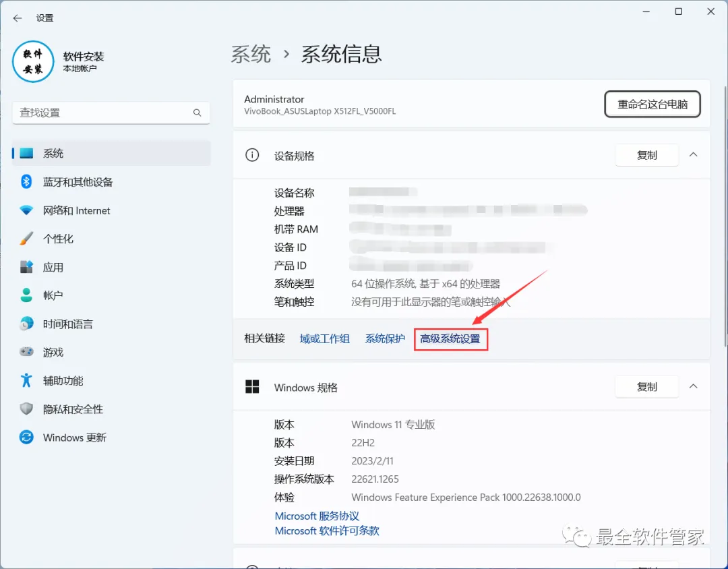728x569 pixels.
Task: Open 系统 settings category
Action: [111, 153]
